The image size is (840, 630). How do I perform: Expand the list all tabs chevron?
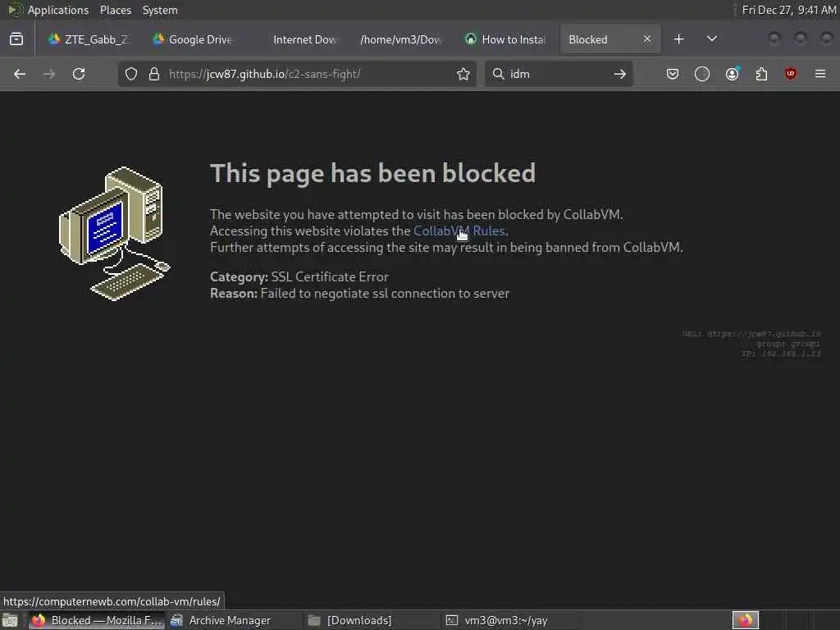point(711,39)
